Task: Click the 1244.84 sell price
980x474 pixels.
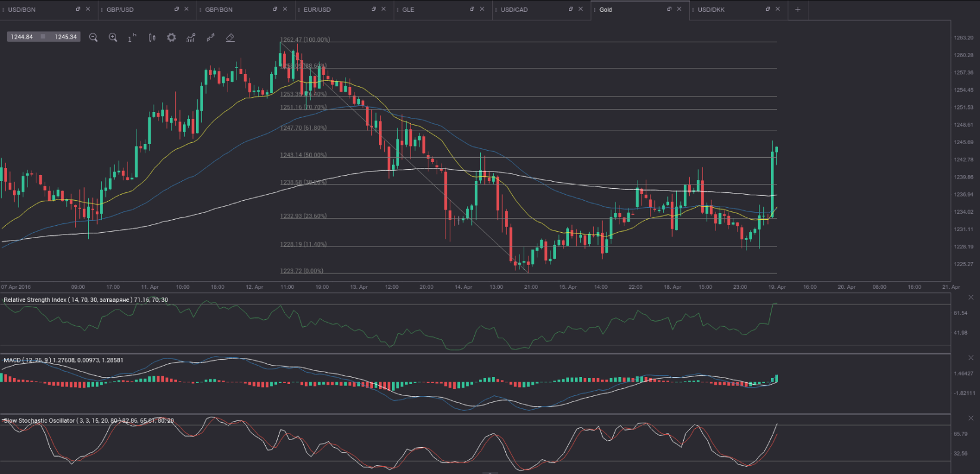Action: click(22, 37)
